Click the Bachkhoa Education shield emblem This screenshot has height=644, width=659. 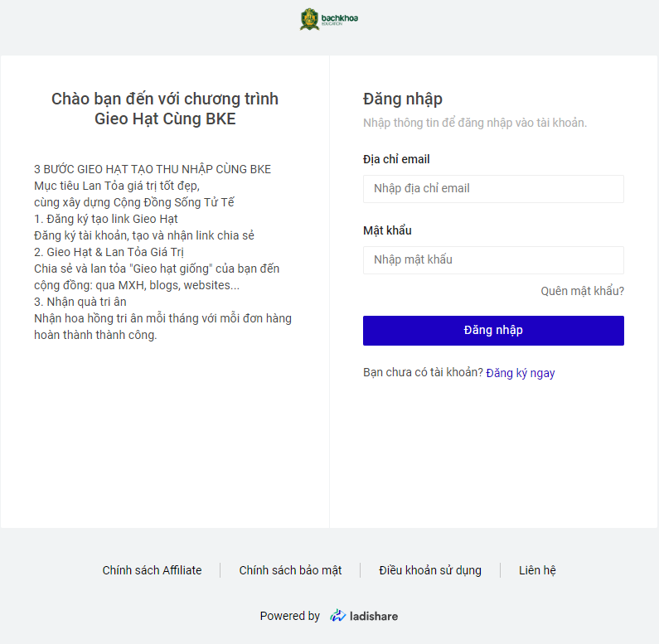point(309,19)
